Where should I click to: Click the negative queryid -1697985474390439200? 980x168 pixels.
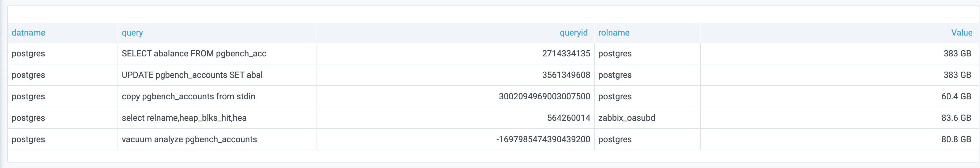[543, 139]
